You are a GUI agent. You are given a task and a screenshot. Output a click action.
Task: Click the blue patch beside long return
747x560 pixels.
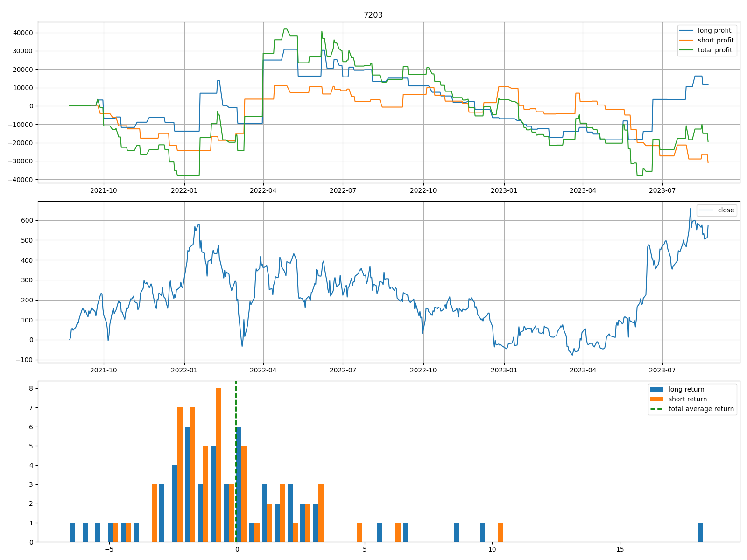657,389
